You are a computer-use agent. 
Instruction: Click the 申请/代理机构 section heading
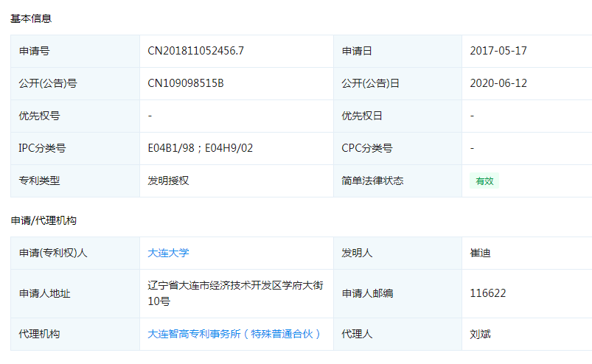pos(43,220)
